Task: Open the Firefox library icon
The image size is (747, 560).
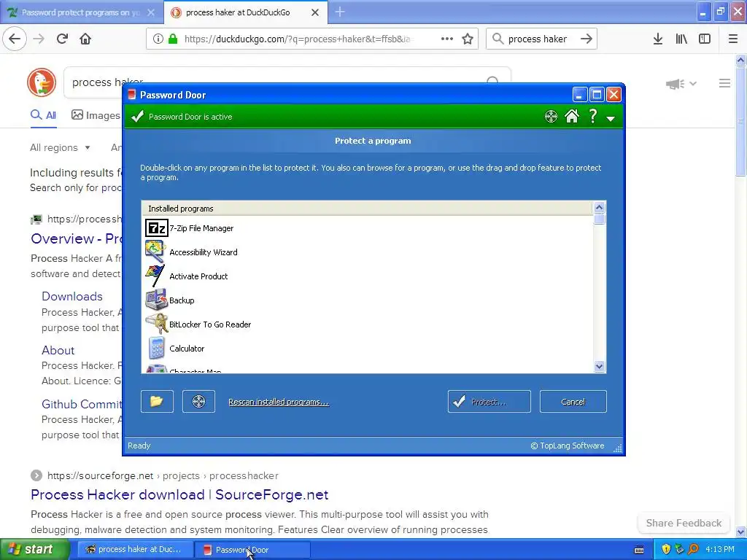Action: [681, 39]
